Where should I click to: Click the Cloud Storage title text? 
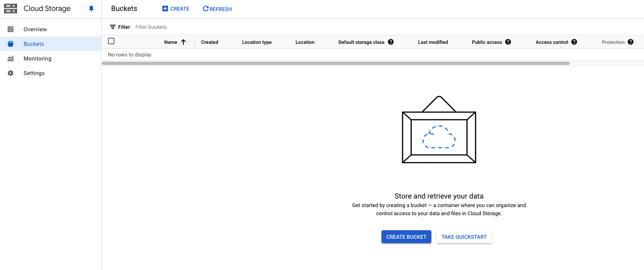coord(47,9)
